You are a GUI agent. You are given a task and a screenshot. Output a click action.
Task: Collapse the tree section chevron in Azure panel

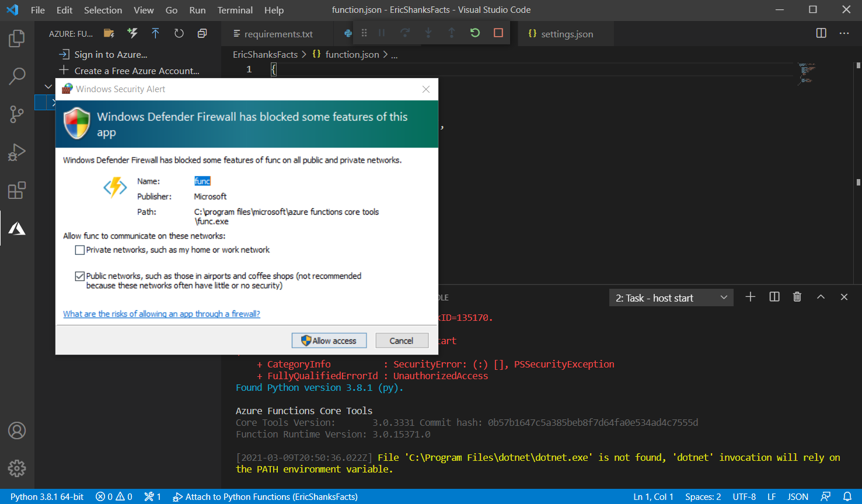tap(48, 87)
